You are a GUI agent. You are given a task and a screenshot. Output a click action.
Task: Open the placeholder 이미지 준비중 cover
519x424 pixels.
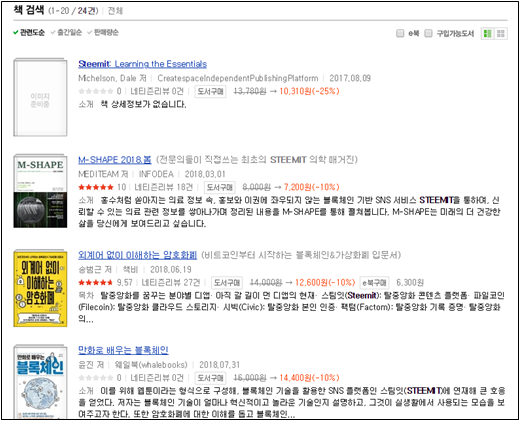[40, 97]
